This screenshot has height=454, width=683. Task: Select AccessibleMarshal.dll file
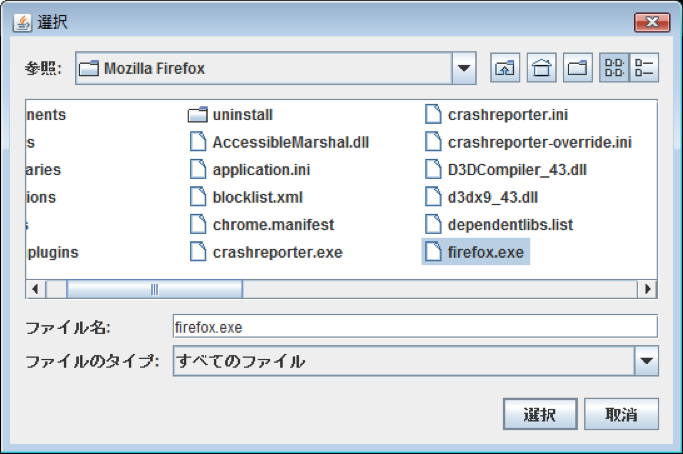[x=279, y=142]
